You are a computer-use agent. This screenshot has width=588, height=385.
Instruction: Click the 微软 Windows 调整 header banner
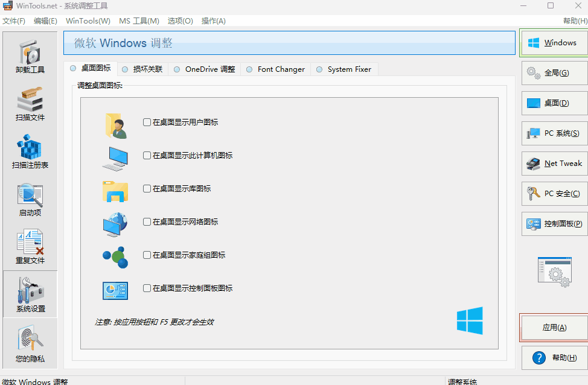click(289, 43)
